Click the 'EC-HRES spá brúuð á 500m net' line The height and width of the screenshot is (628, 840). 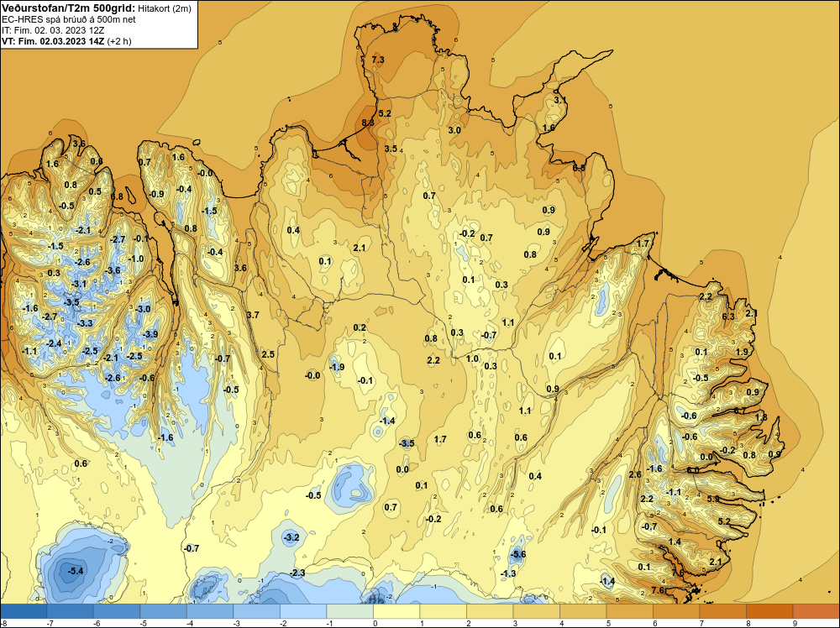click(68, 19)
